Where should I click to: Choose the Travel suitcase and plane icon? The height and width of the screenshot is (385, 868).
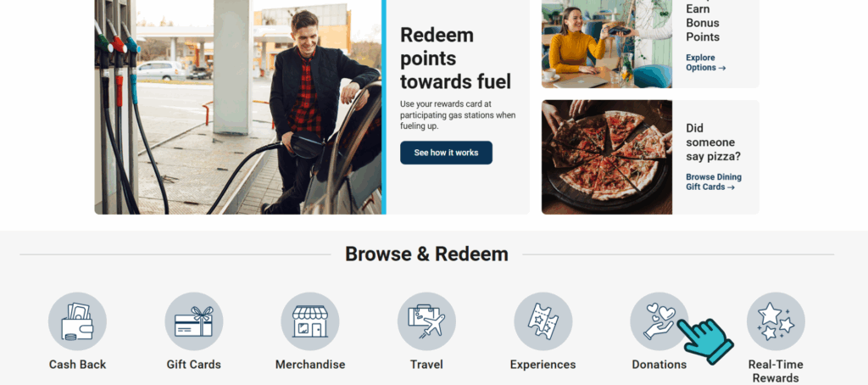click(x=426, y=321)
